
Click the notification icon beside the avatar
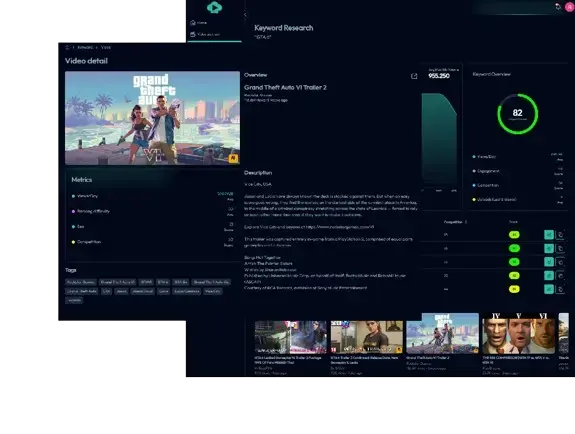558,7
